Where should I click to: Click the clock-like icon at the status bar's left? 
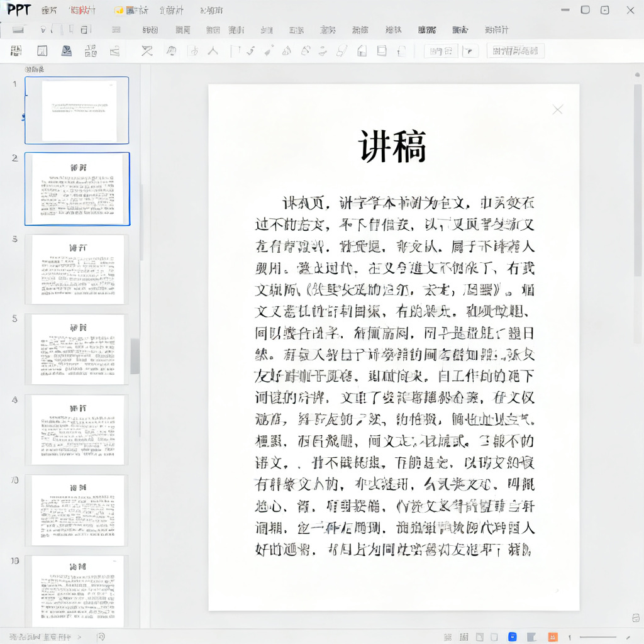pos(101,636)
